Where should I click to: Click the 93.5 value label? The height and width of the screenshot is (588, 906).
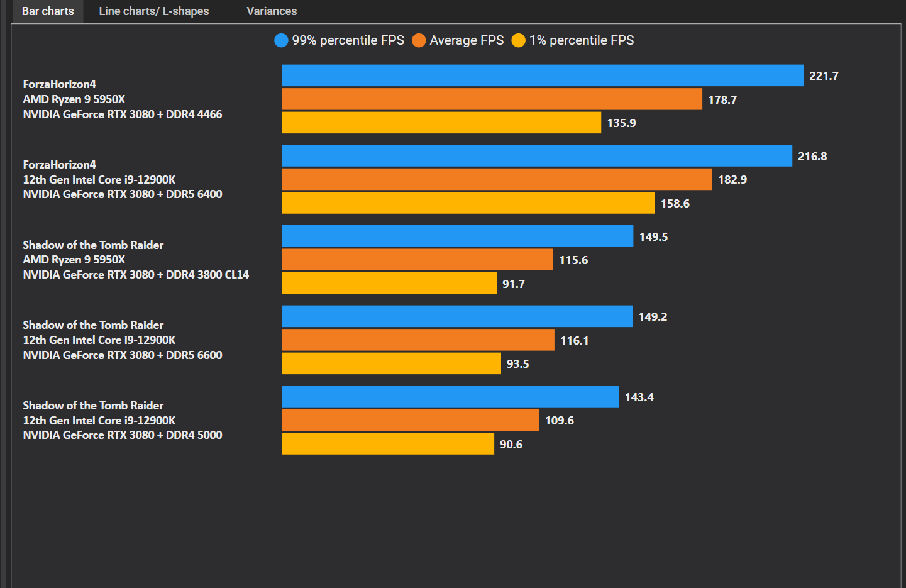[517, 364]
